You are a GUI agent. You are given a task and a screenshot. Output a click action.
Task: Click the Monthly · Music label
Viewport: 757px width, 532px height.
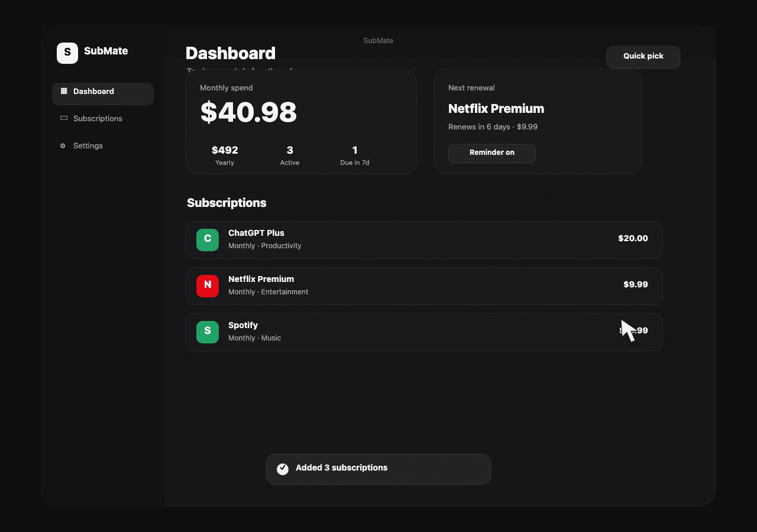pyautogui.click(x=254, y=338)
